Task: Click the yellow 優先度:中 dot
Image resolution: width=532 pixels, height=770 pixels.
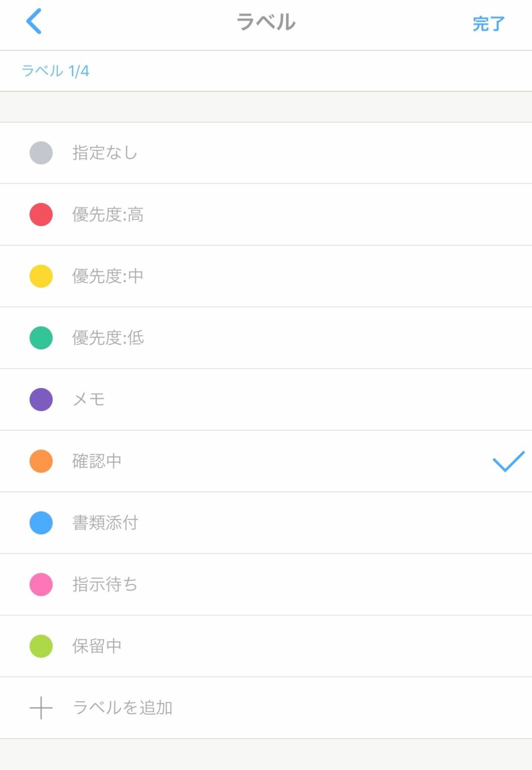Action: [x=41, y=276]
